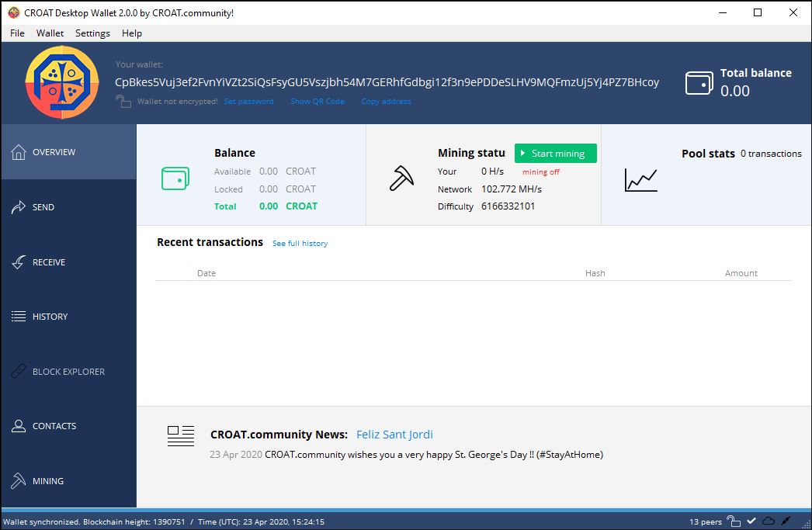Click the St. George's Day news text

coord(434,455)
